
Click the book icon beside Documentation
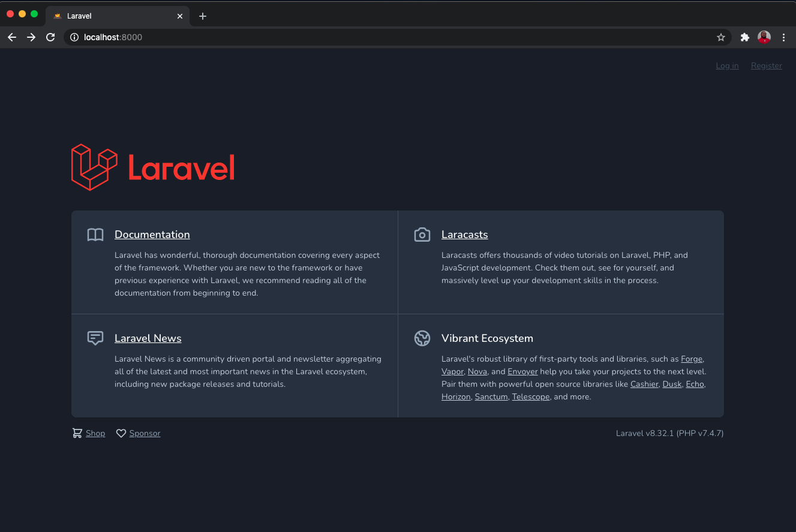95,235
